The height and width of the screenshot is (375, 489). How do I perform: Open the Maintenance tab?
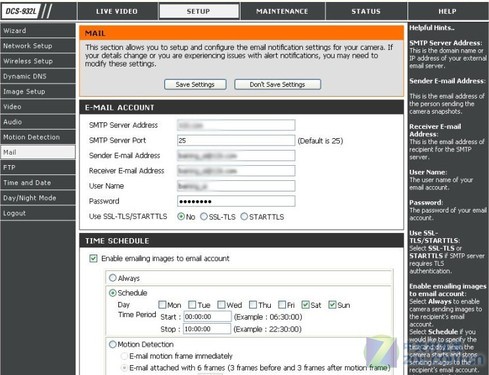point(282,11)
